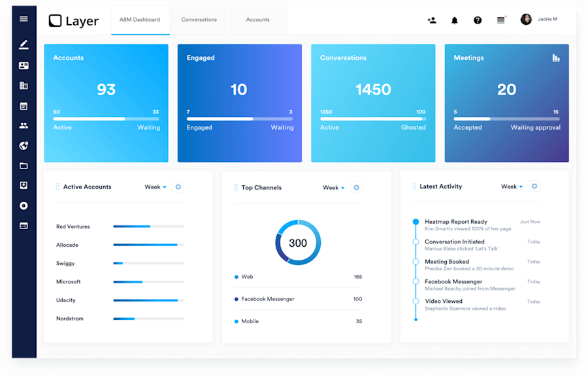The image size is (588, 376).
Task: Click the globe icon in the sidebar
Action: pos(24,145)
